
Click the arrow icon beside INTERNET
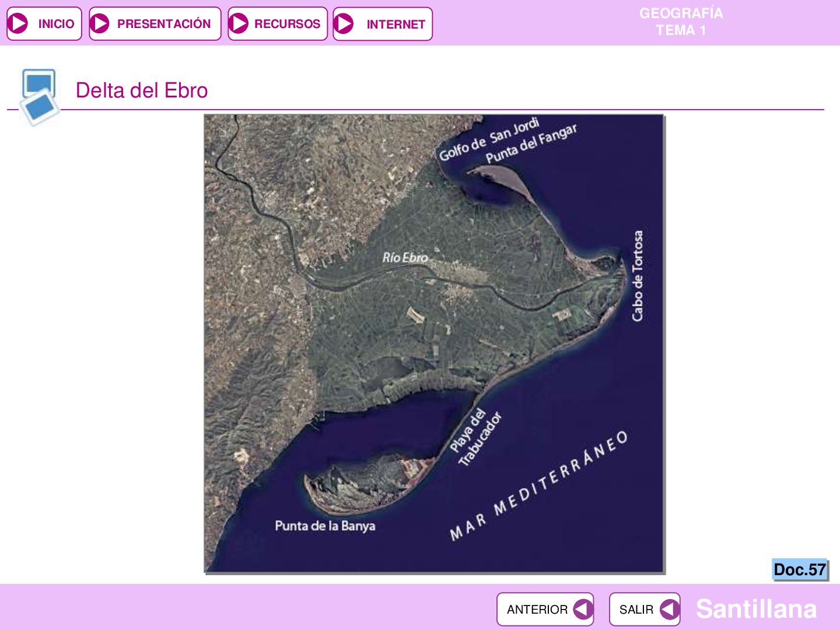[x=344, y=24]
